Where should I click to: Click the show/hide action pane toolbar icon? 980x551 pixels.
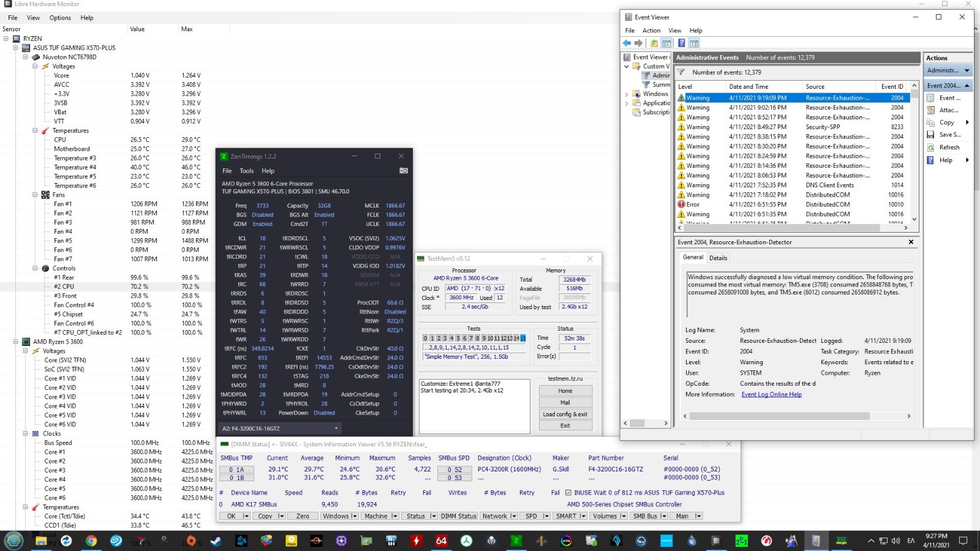tap(694, 43)
